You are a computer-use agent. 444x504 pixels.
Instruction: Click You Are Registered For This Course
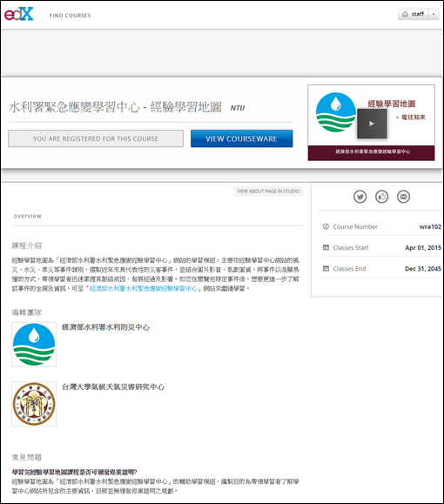click(96, 138)
